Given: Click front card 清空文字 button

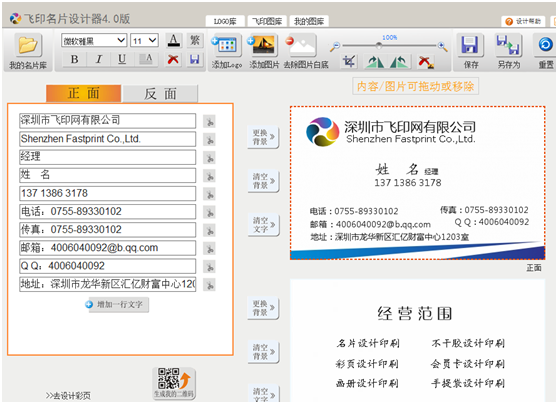Looking at the screenshot, I should point(263,225).
